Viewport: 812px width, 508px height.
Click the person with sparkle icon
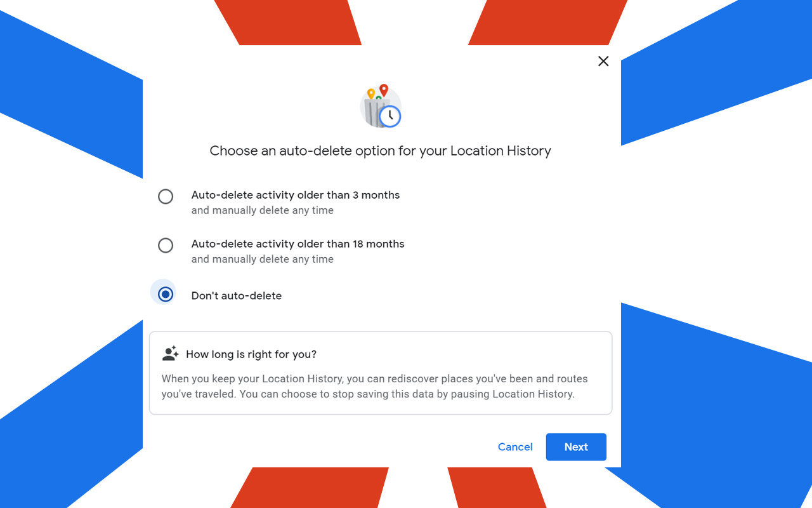[170, 354]
